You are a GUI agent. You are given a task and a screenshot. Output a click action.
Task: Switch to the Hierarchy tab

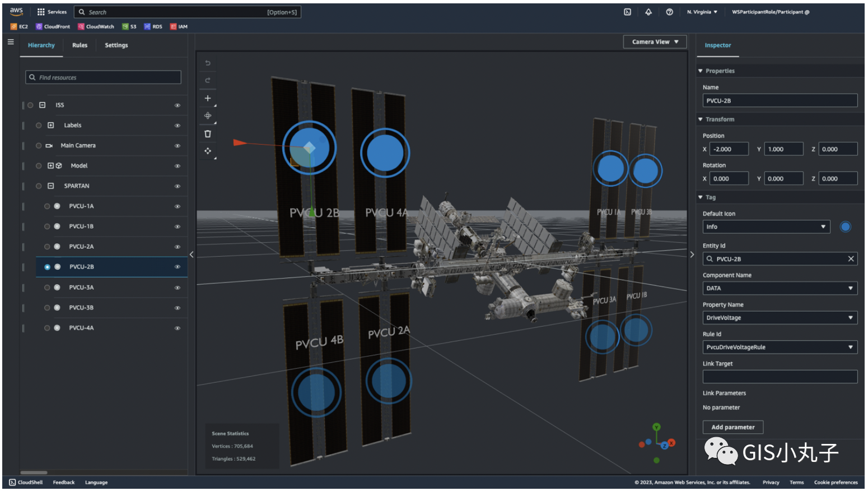pos(41,45)
